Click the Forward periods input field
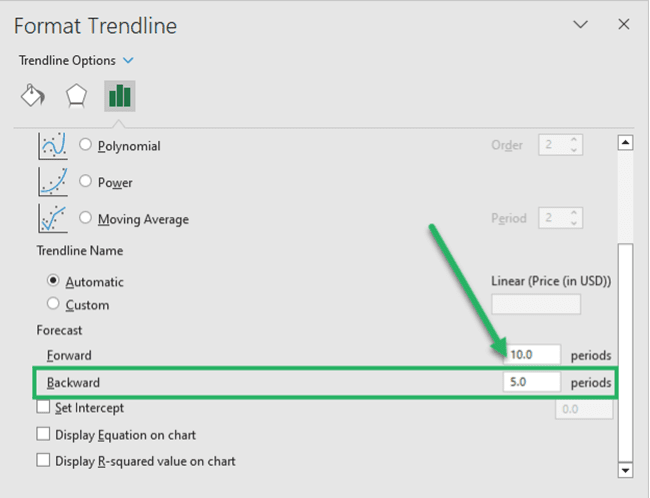650x498 pixels. pos(532,355)
